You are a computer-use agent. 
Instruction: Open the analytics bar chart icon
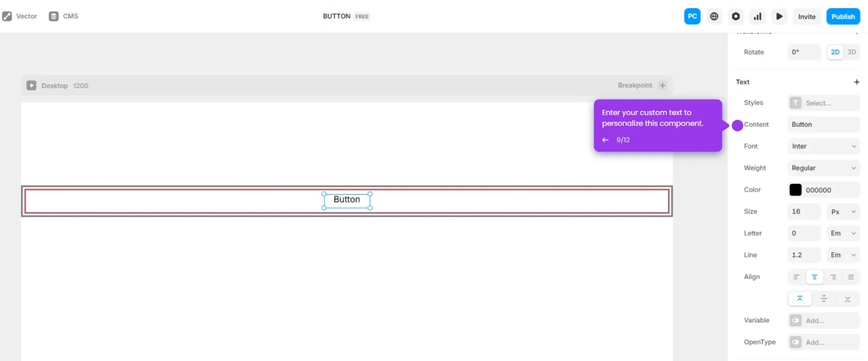(x=758, y=16)
